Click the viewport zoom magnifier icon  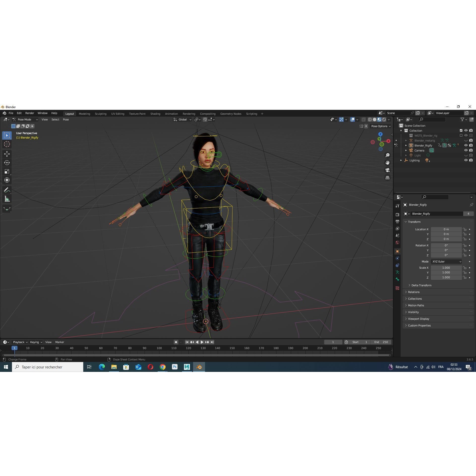pyautogui.click(x=387, y=155)
